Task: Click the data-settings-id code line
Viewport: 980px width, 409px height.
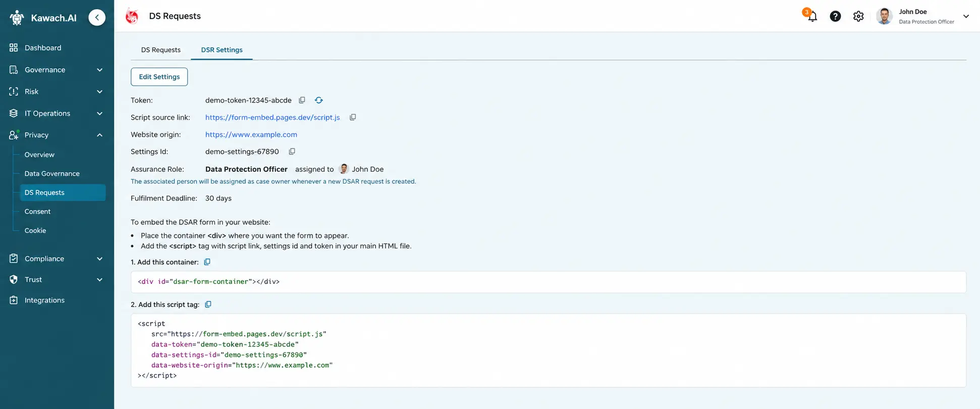Action: pyautogui.click(x=229, y=354)
